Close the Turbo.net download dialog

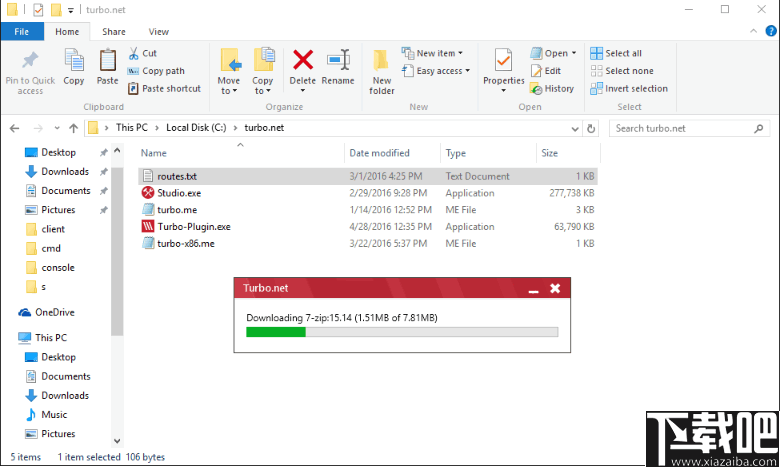555,288
